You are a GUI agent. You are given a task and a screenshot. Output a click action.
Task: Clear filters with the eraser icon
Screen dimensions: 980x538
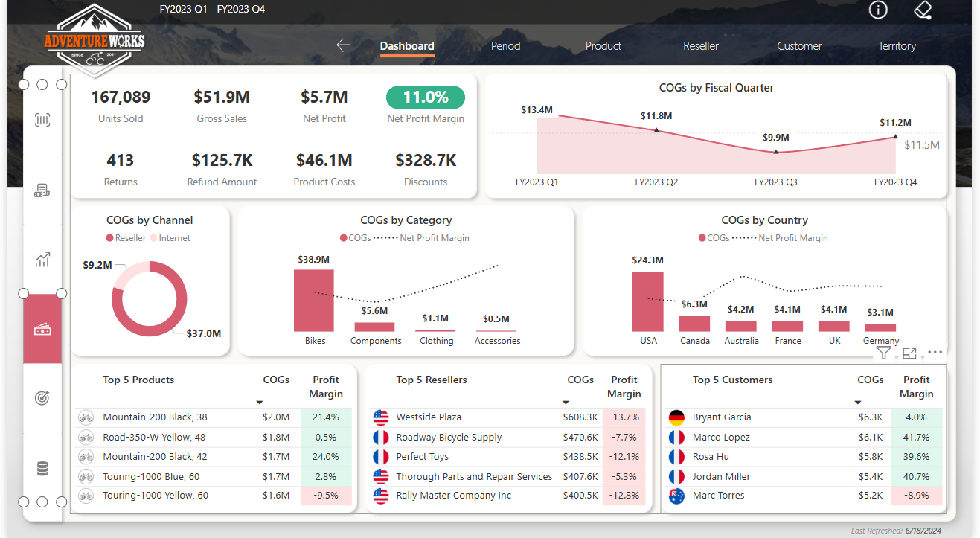pos(923,10)
